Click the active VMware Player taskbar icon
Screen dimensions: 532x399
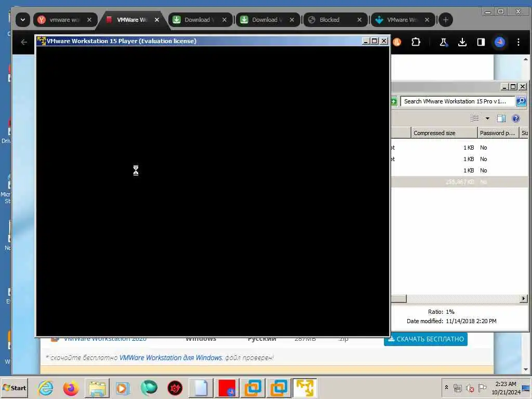click(304, 388)
